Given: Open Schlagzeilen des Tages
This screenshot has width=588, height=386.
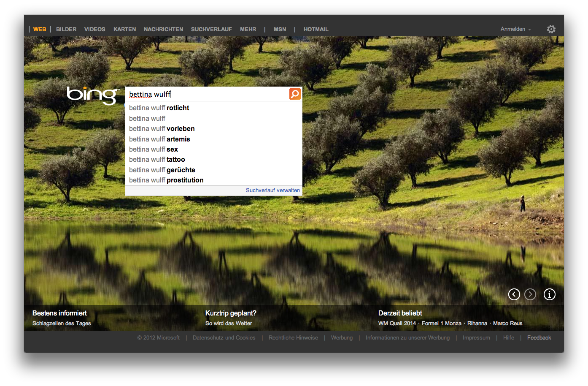Looking at the screenshot, I should coord(62,323).
